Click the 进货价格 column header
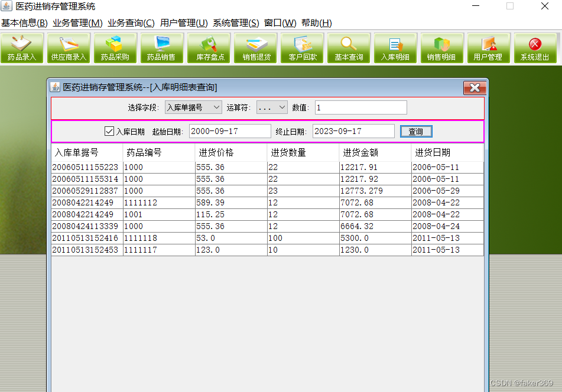Screen dimensions: 562x392 pyautogui.click(x=231, y=152)
